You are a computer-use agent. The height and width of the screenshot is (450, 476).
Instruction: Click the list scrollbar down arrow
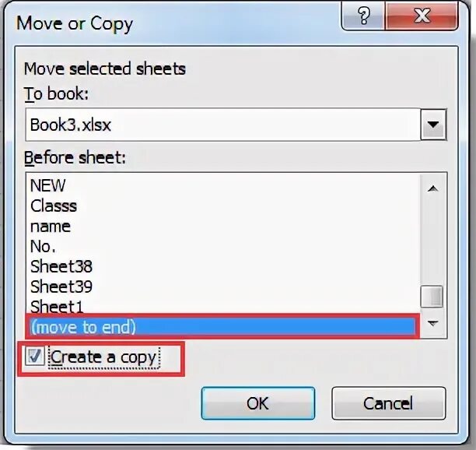[x=432, y=322]
